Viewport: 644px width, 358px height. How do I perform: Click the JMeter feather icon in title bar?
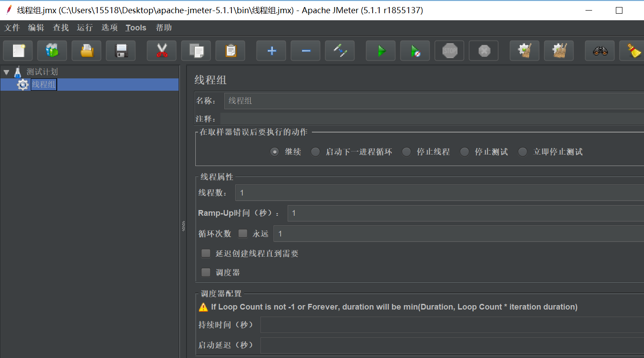point(9,10)
